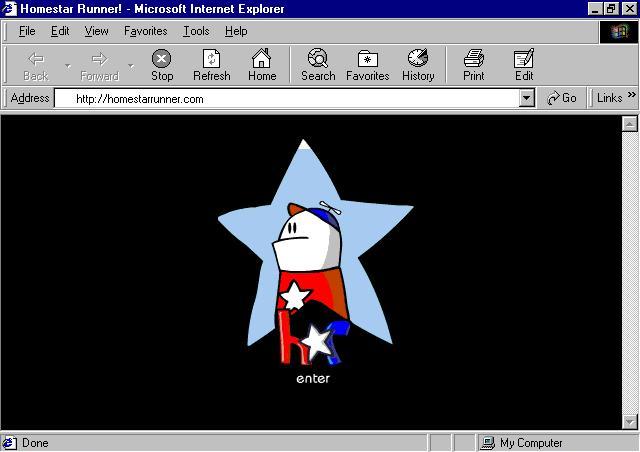Click the Internet Explorer title bar icon
The image size is (640, 452).
[9, 9]
